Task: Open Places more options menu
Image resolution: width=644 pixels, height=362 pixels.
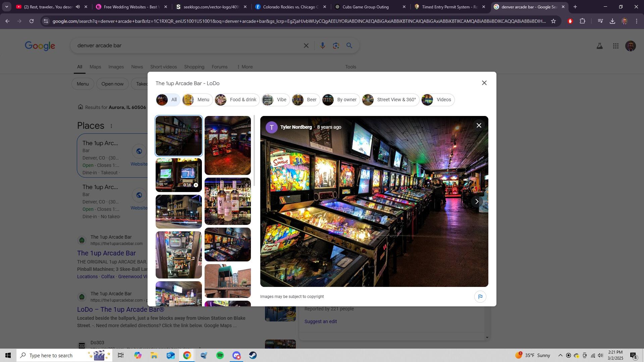Action: [111, 126]
